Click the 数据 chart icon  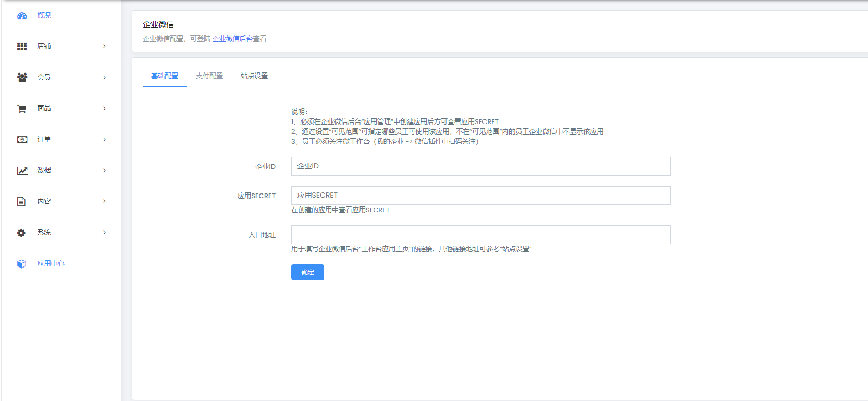[x=22, y=171]
